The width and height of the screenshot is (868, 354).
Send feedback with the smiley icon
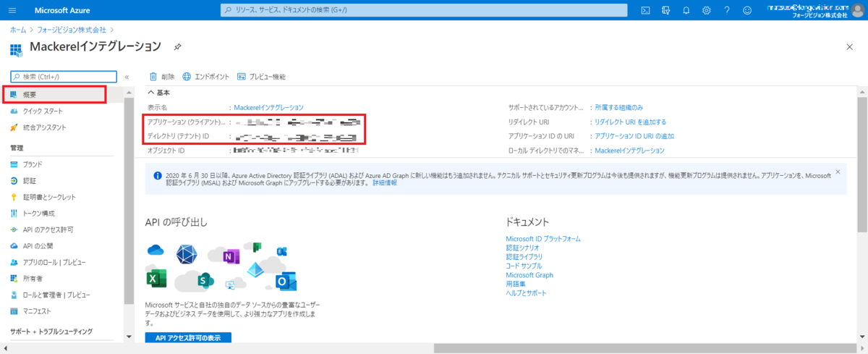pos(747,10)
